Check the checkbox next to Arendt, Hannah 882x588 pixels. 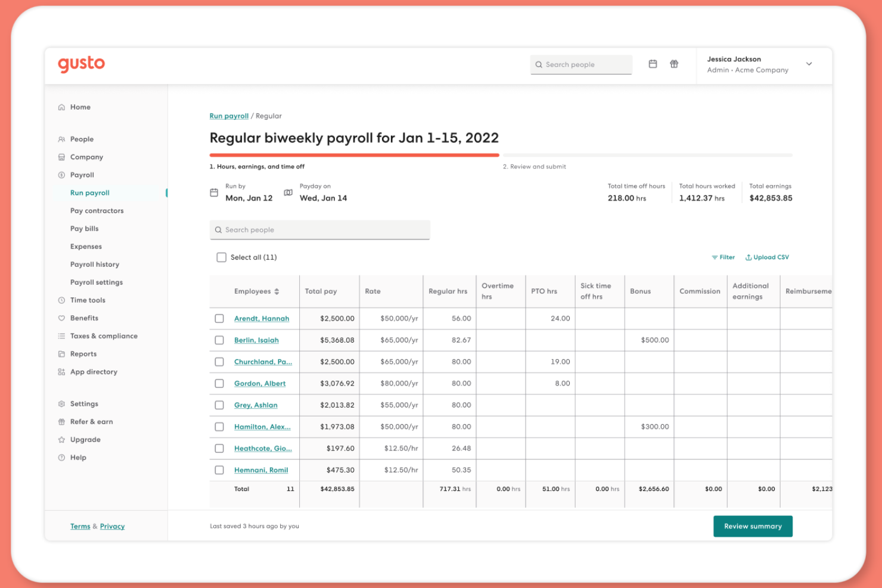click(219, 318)
